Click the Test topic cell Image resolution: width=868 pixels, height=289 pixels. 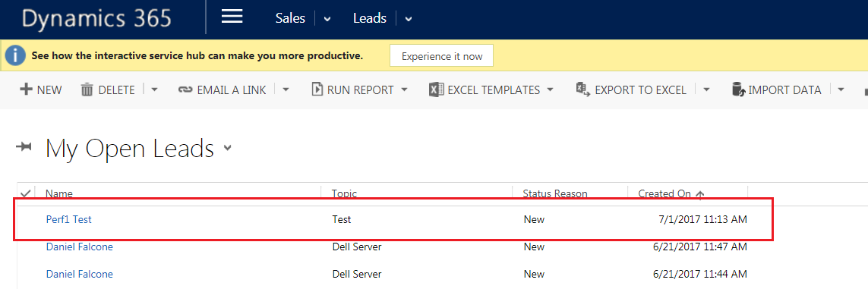tap(342, 219)
